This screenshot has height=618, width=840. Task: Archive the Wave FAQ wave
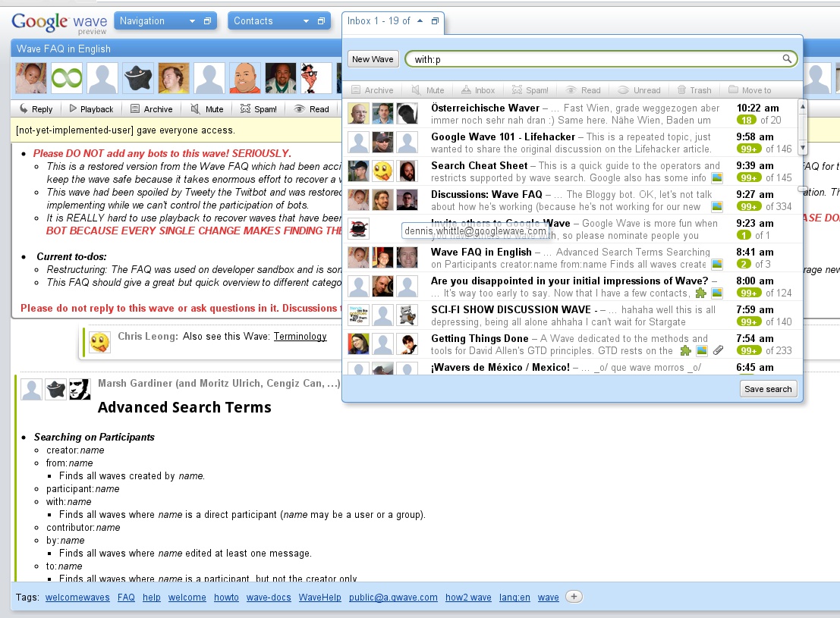tap(152, 108)
